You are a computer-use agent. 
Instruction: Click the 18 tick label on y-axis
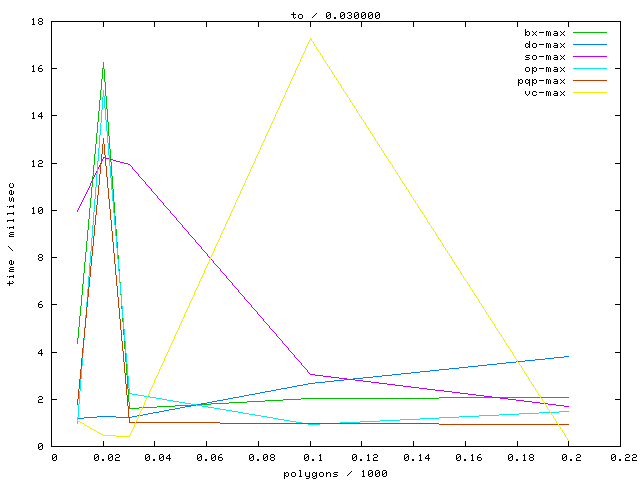37,21
